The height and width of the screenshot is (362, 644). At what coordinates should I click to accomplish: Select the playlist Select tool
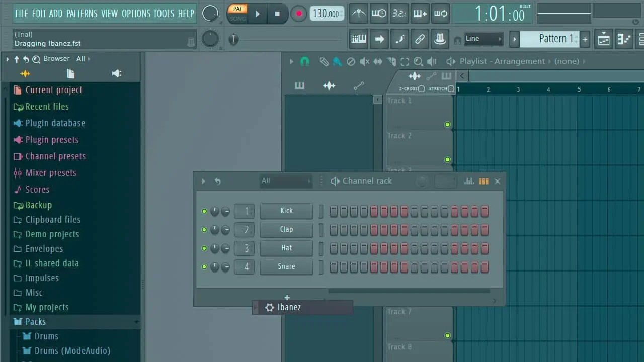405,61
